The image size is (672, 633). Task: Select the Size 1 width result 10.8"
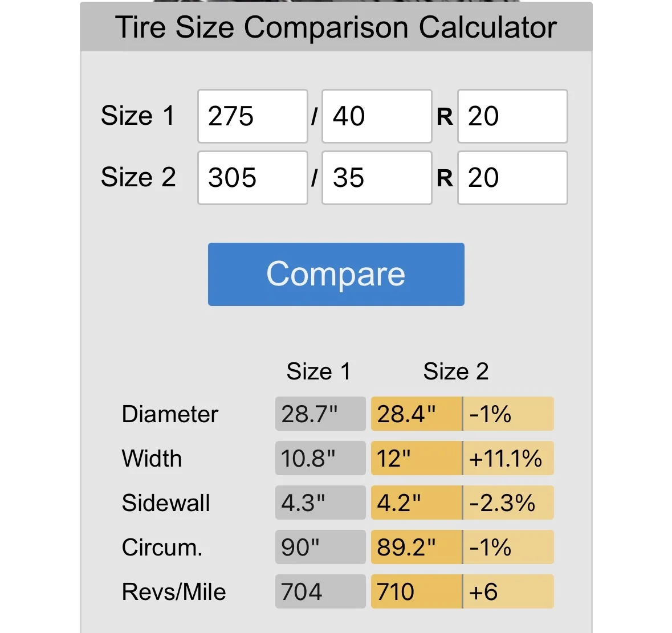(320, 458)
